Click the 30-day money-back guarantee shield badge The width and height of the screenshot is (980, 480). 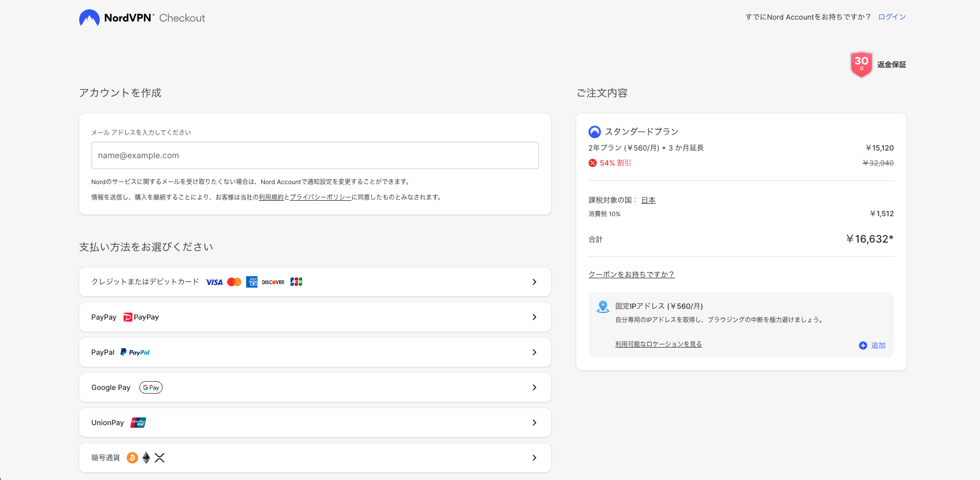click(862, 65)
